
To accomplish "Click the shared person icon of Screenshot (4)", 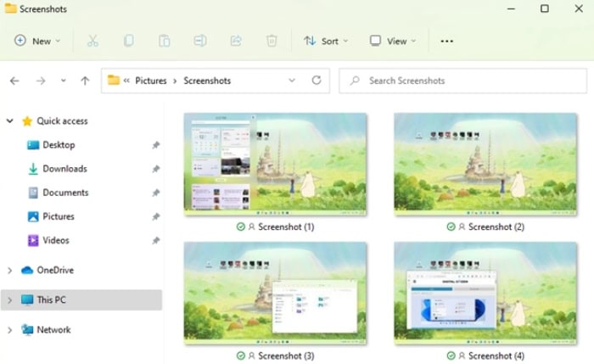I will click(462, 356).
